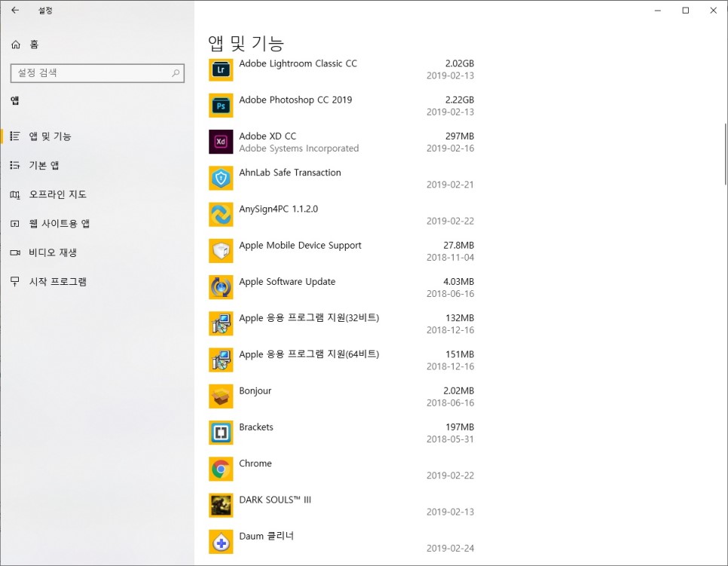Click the Apple Mobile Device Support icon
Image resolution: width=728 pixels, height=566 pixels.
(221, 251)
